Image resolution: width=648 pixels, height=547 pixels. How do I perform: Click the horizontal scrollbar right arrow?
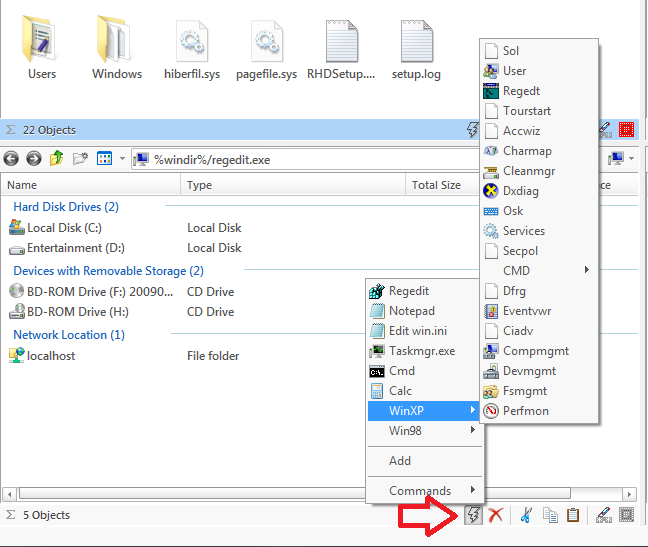[x=629, y=494]
